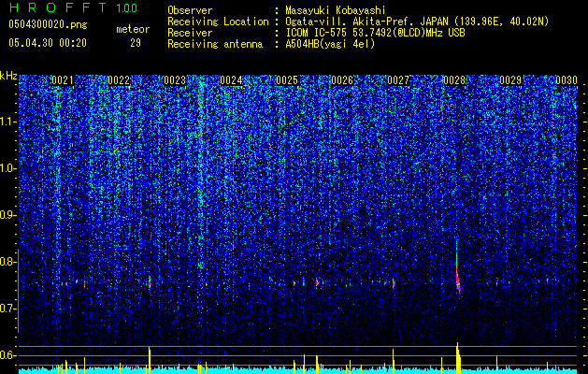Viewport: 588px width, 374px height.
Task: Click time marker 0028
Action: [x=454, y=80]
